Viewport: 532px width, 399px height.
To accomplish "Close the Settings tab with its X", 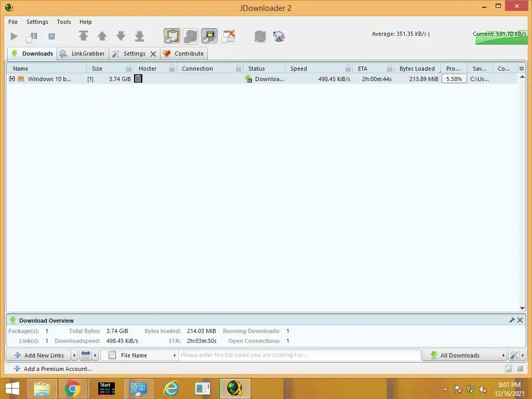I will tap(153, 54).
